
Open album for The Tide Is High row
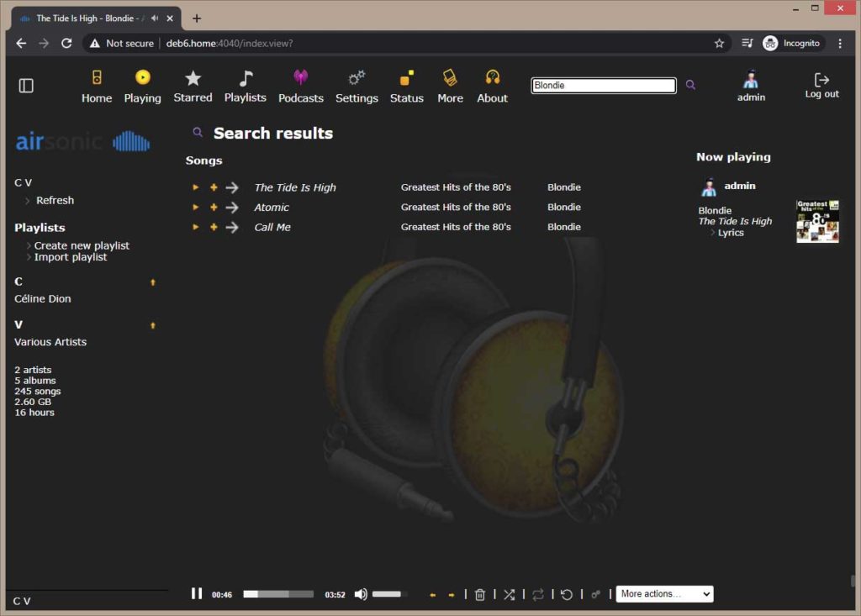pyautogui.click(x=456, y=187)
